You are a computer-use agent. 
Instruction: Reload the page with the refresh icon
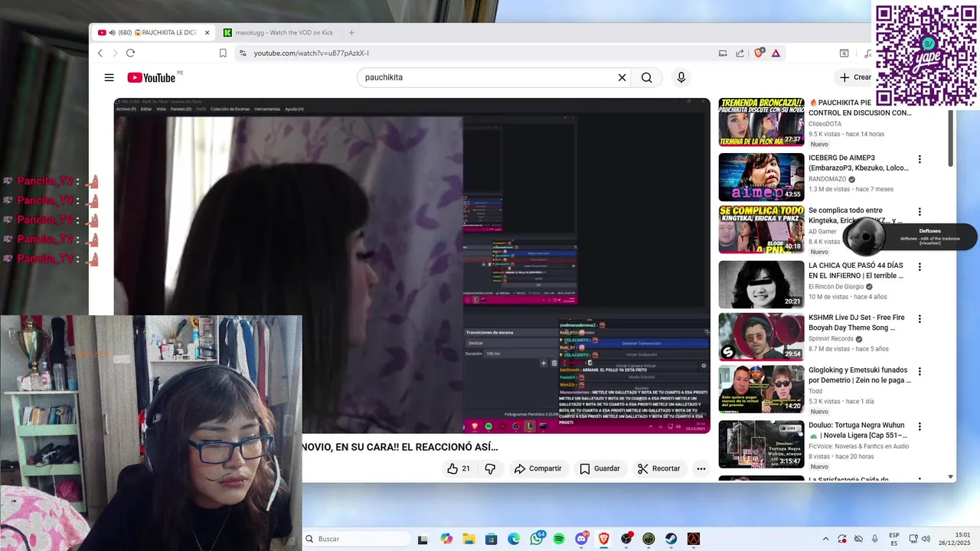[130, 53]
